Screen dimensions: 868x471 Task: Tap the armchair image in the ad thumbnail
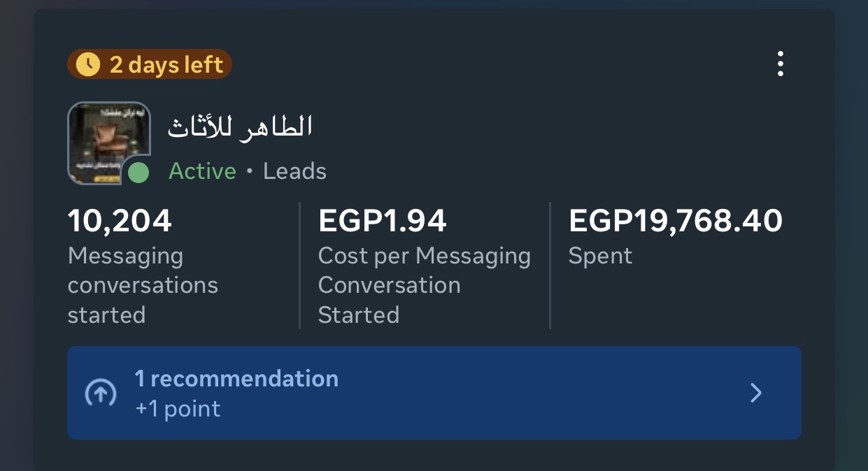pos(108,140)
